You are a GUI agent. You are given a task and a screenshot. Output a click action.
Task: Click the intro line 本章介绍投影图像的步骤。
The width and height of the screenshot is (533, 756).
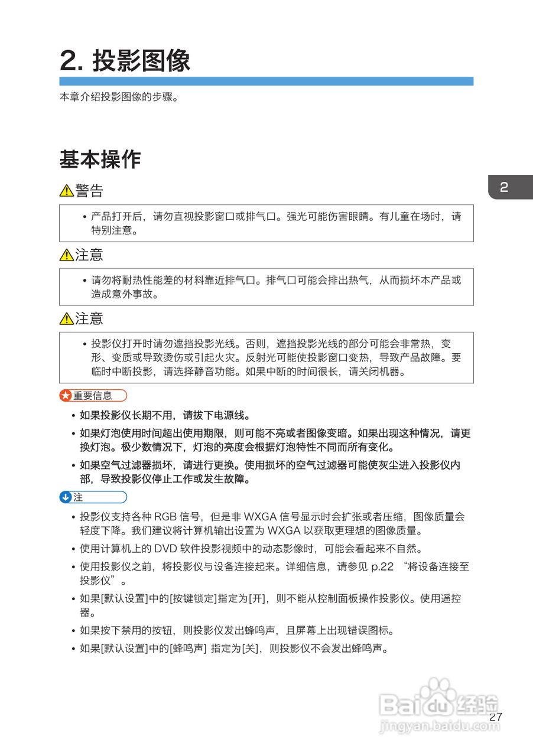(119, 97)
